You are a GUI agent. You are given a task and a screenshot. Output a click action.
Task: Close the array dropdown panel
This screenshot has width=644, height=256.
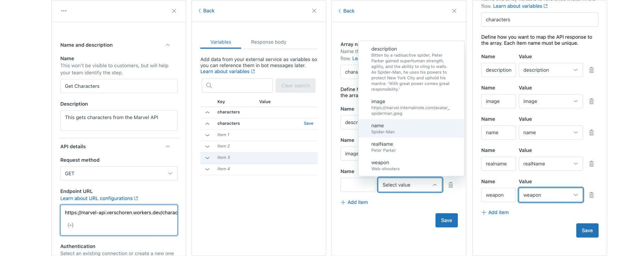(x=454, y=11)
